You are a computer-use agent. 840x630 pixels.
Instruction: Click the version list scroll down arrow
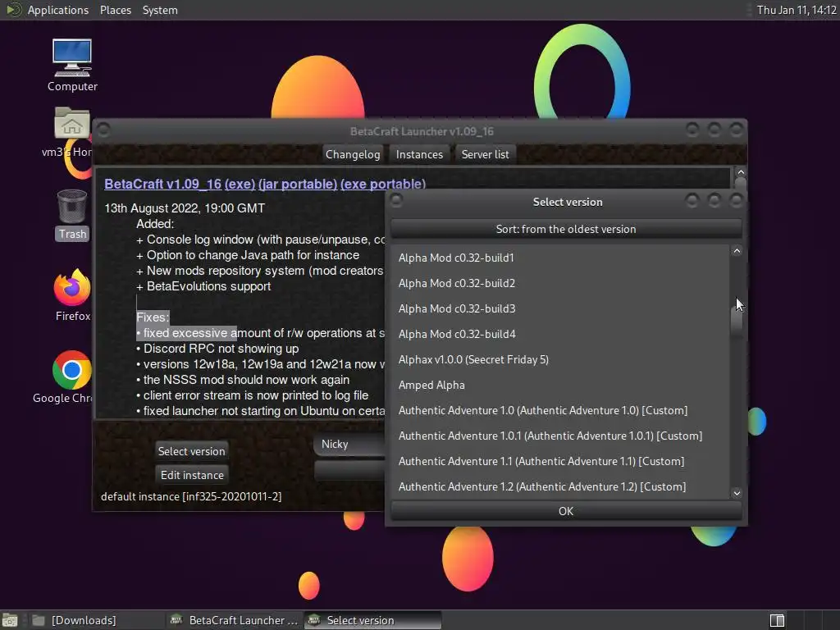click(x=737, y=493)
